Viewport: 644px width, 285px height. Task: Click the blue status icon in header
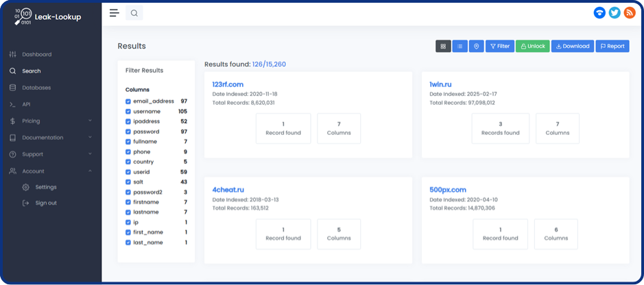pos(599,13)
